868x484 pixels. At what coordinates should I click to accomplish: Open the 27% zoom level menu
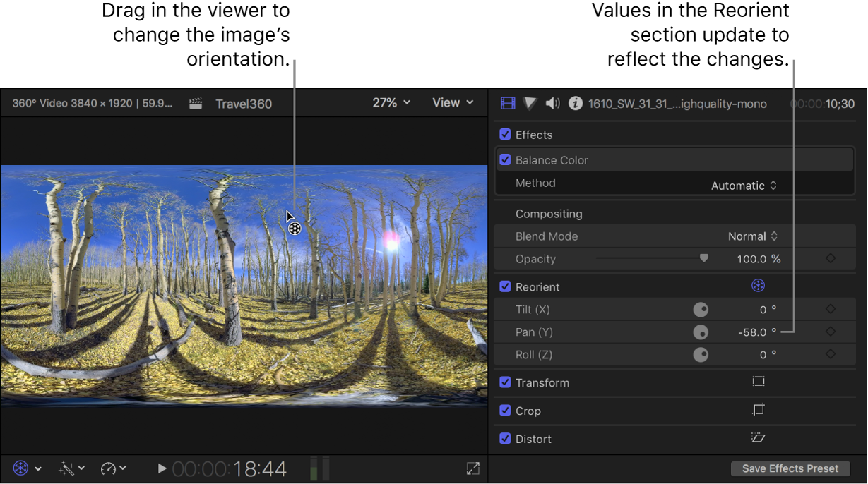tap(391, 102)
